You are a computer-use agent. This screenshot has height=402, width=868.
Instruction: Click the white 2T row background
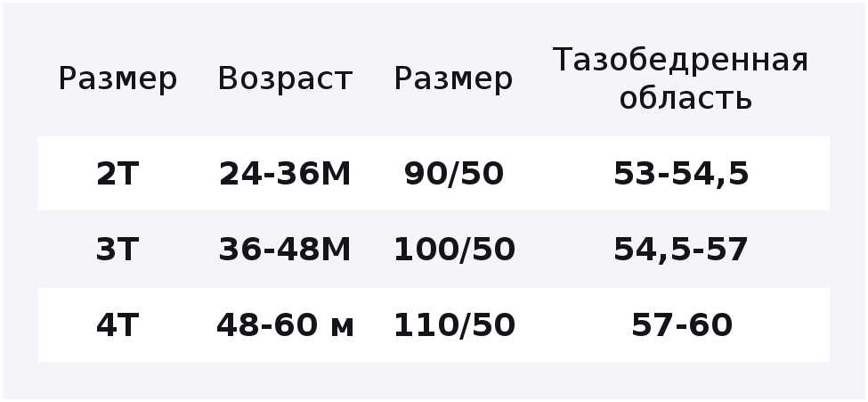[434, 173]
